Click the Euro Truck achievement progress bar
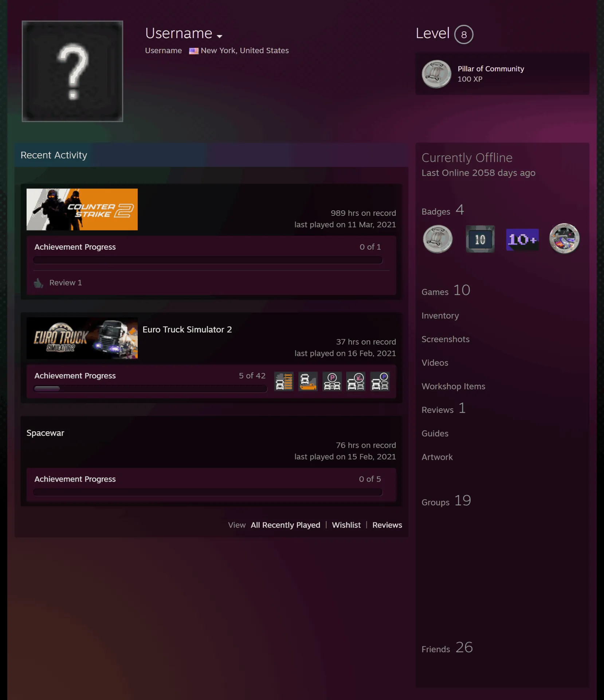Screen dimensions: 604x700 click(x=150, y=389)
